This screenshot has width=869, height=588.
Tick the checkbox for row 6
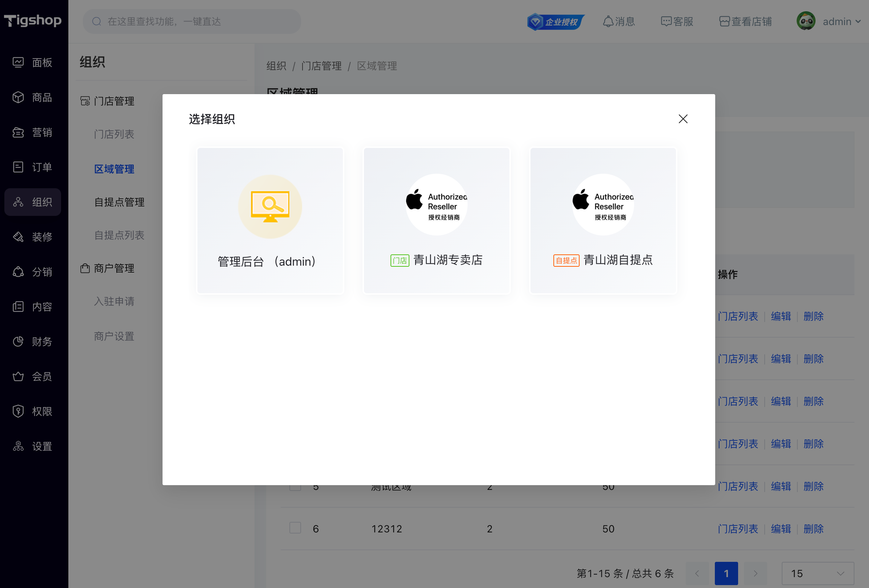[295, 528]
